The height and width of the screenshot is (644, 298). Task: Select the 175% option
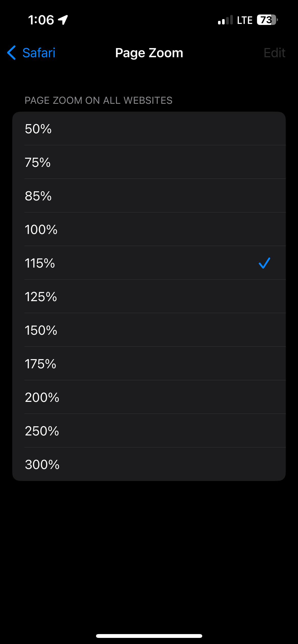click(x=149, y=364)
